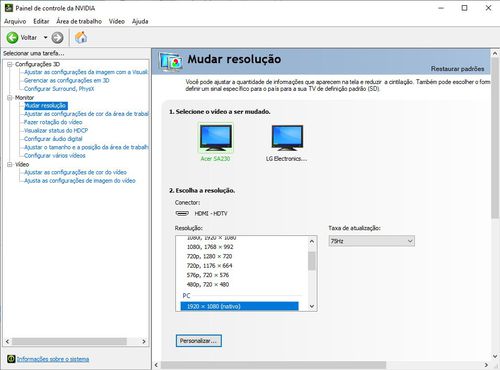
Task: Open Ajusta as configurações de imagem do vídeo
Action: (x=80, y=181)
